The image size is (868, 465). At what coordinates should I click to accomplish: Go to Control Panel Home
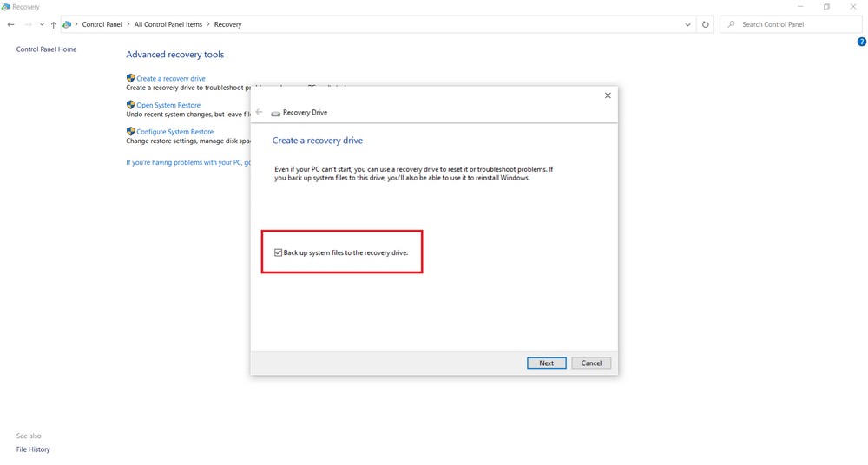[47, 49]
